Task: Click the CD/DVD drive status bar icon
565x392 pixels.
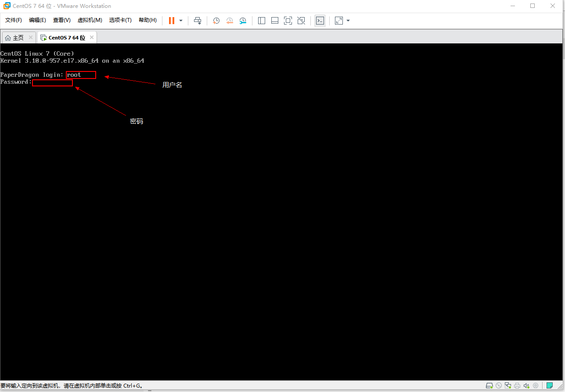Action: click(499, 385)
